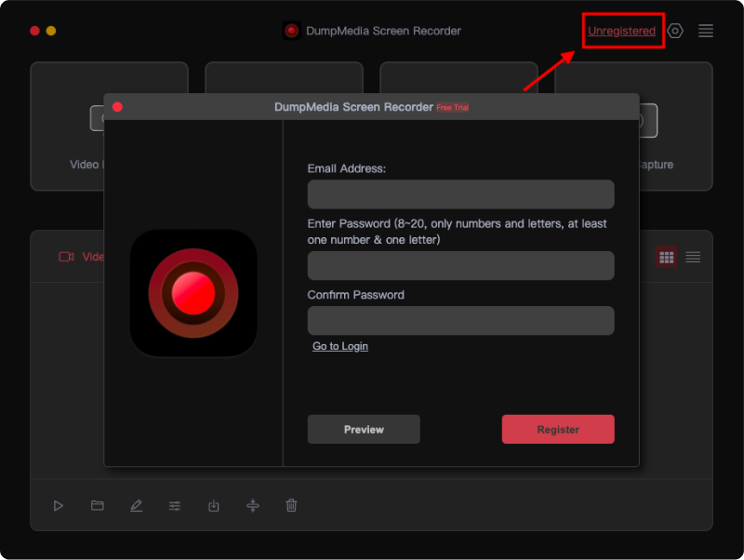Screen dimensions: 744x560
Task: Click the split/trim icon in bottom toolbar
Action: coord(253,505)
